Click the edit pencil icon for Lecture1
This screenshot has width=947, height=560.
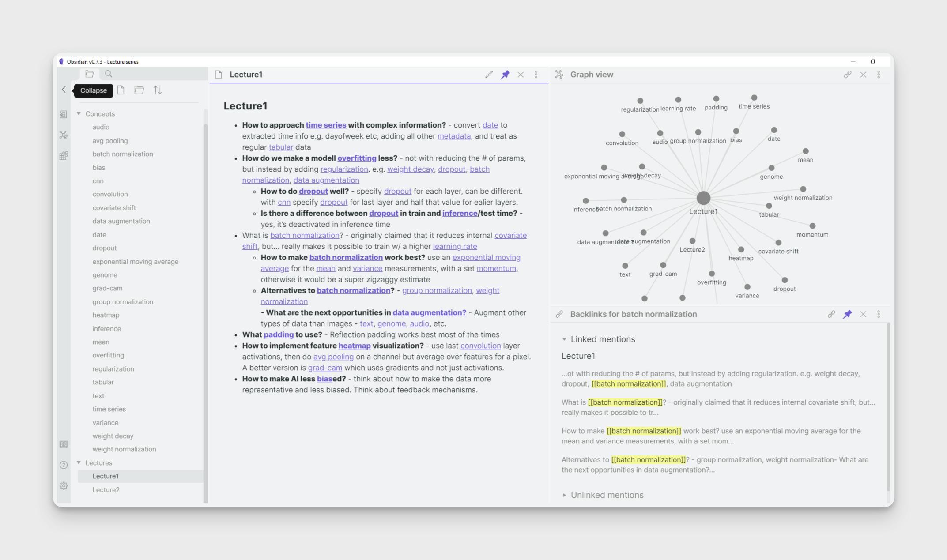[x=489, y=75]
